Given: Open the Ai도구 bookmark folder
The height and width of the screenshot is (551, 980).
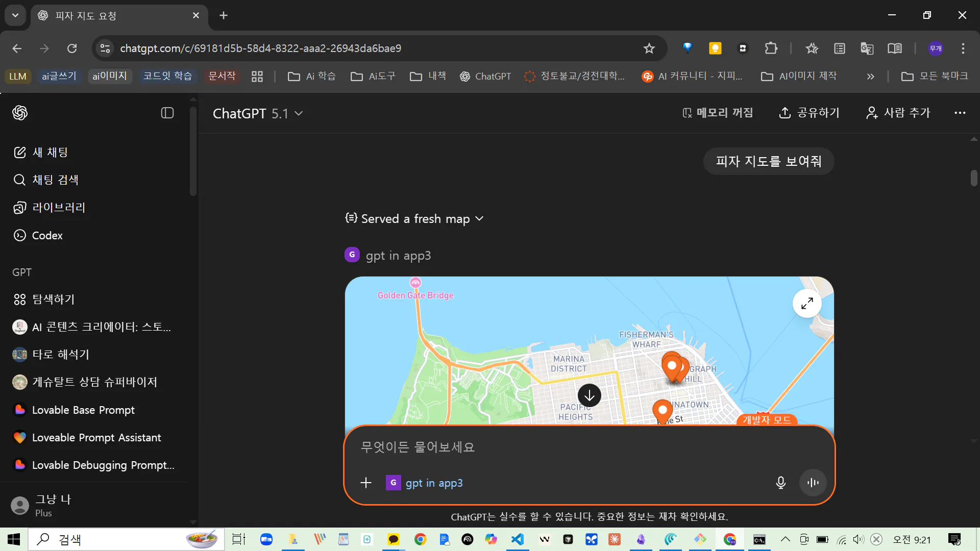Looking at the screenshot, I should [373, 76].
